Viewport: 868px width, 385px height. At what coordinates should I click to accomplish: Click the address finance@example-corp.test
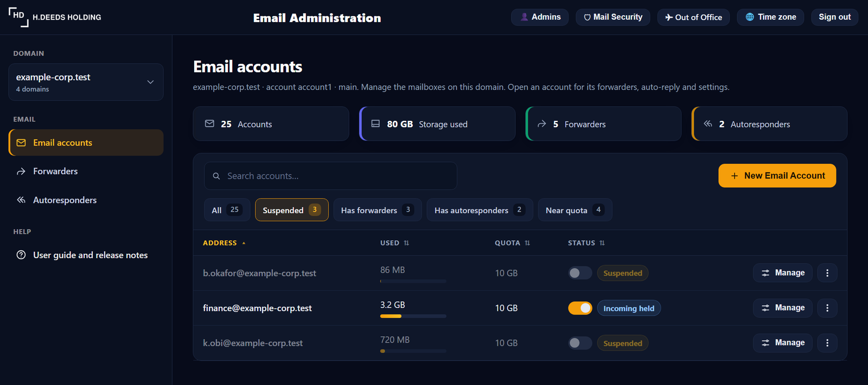[x=257, y=308]
